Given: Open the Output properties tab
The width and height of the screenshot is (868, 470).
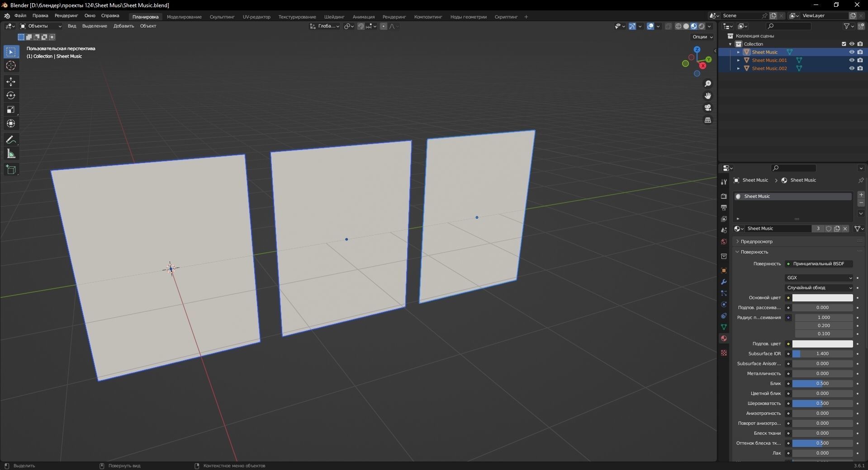Looking at the screenshot, I should [724, 207].
